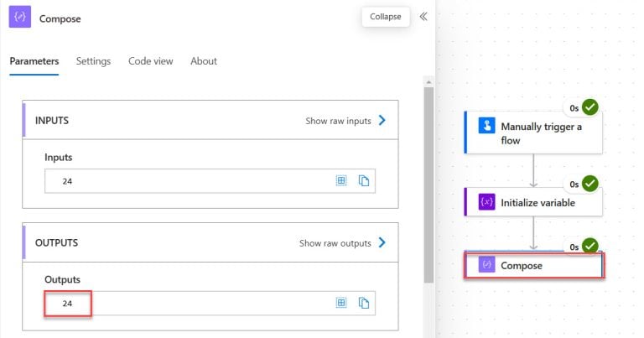Click green success checkmark on trigger step

click(x=590, y=107)
